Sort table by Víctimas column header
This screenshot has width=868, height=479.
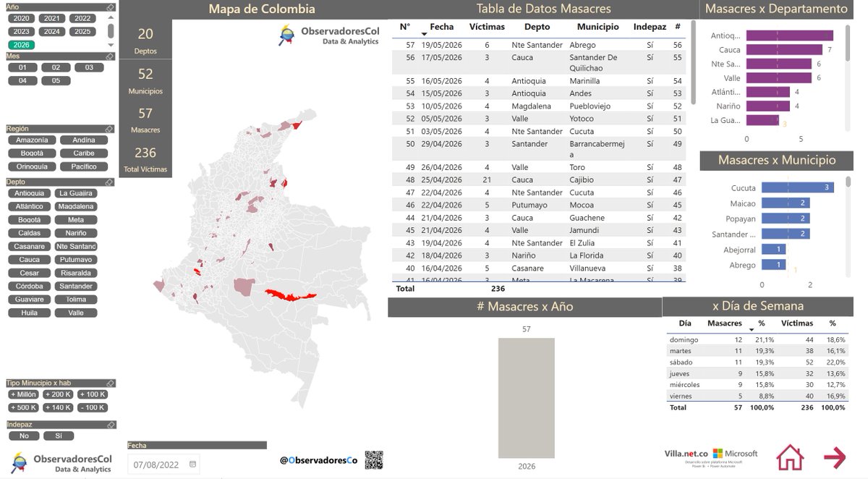[x=487, y=26]
